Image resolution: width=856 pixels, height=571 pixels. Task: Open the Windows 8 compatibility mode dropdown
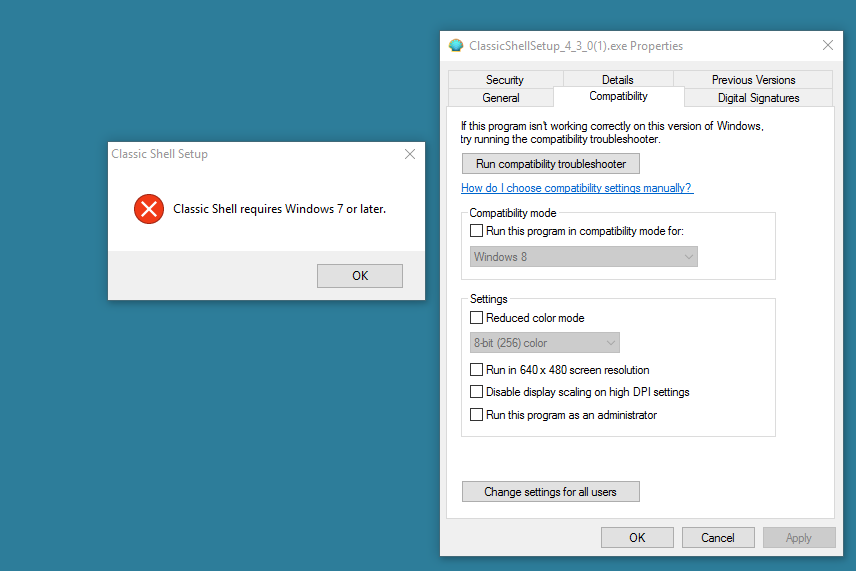(583, 257)
